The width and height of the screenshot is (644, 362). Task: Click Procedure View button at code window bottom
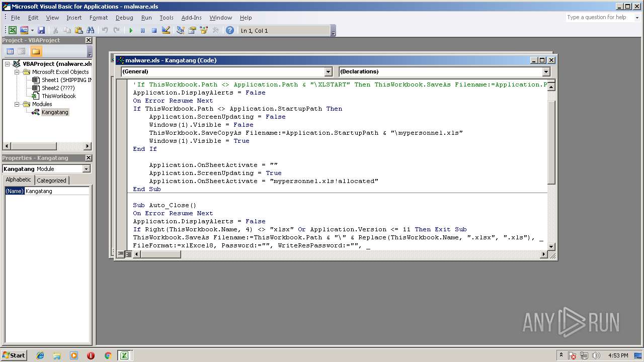coord(120,254)
